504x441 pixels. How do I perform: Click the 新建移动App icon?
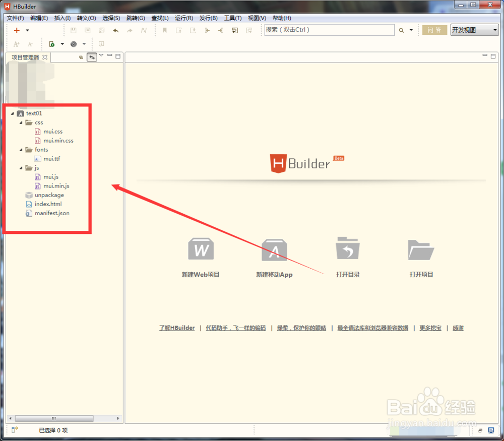click(x=274, y=250)
